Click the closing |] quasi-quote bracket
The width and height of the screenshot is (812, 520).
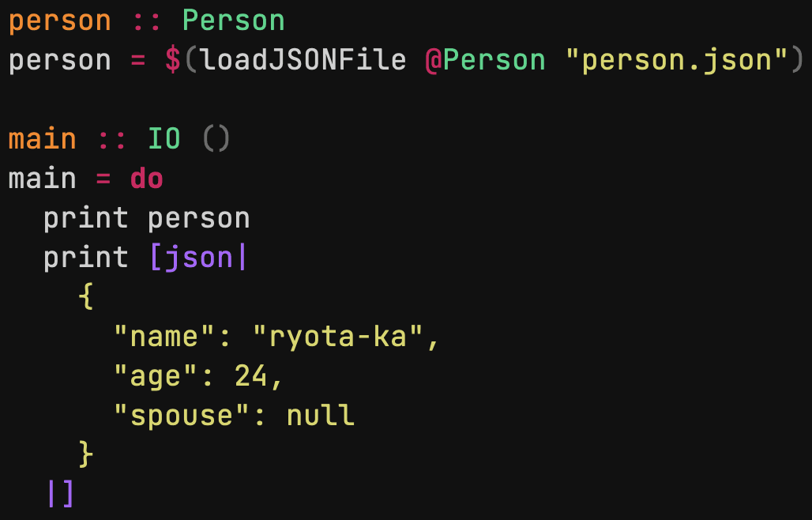point(61,494)
